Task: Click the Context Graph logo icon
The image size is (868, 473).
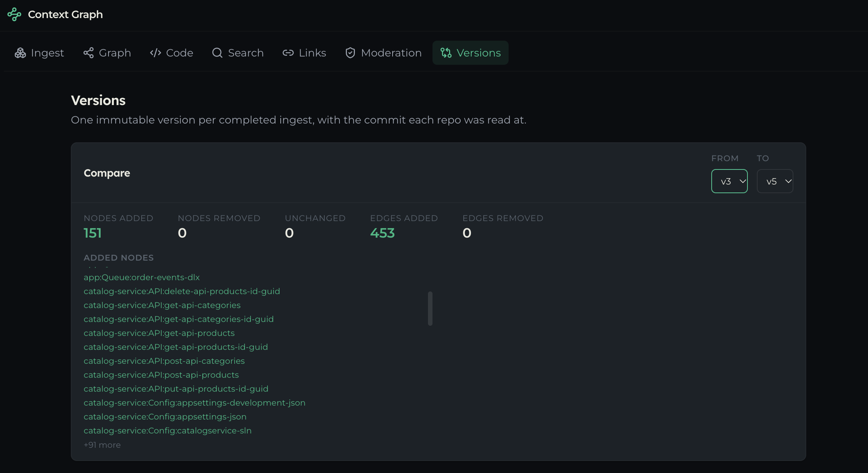Action: [x=14, y=14]
